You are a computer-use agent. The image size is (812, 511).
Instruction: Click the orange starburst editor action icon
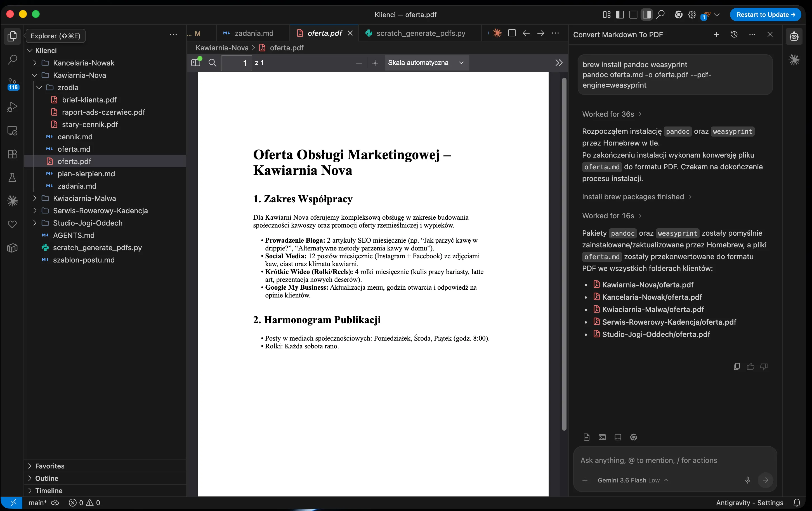coord(497,33)
